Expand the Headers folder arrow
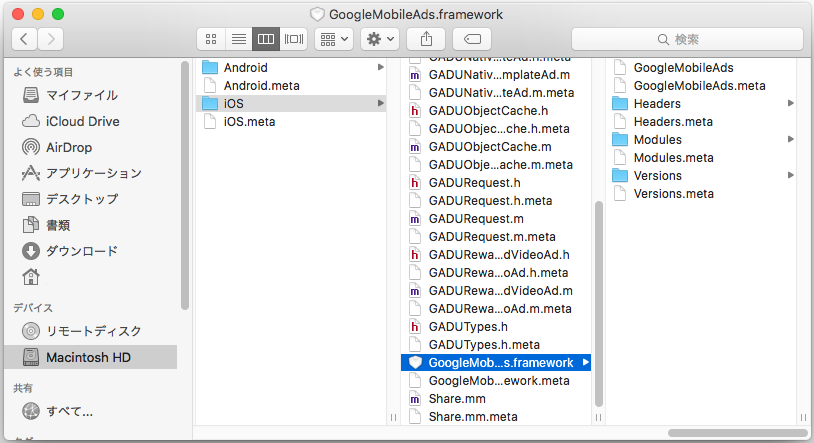This screenshot has height=443, width=814. 791,103
